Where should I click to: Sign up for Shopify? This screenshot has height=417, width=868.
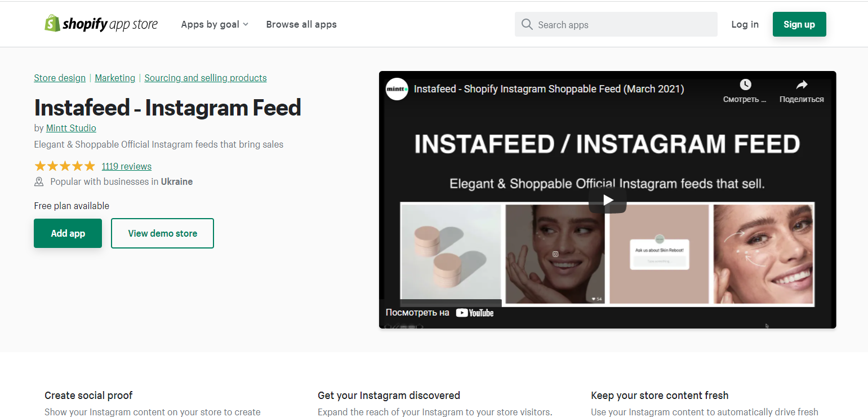coord(799,24)
